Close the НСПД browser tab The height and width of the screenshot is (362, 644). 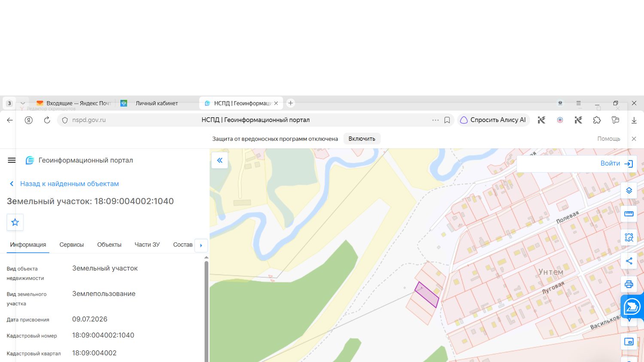coord(276,103)
